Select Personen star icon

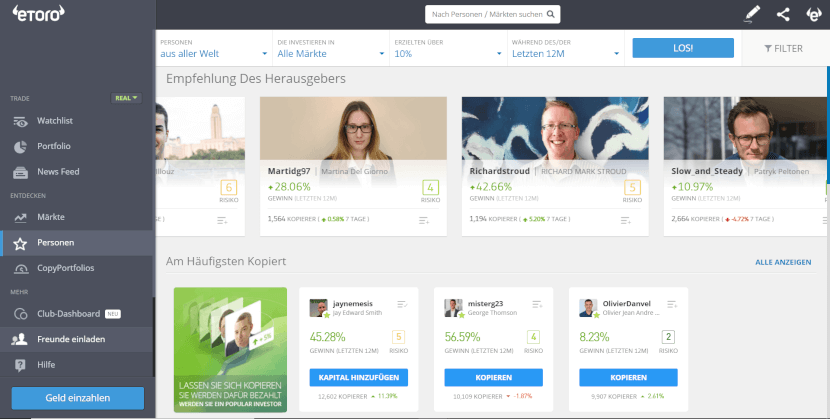point(20,243)
